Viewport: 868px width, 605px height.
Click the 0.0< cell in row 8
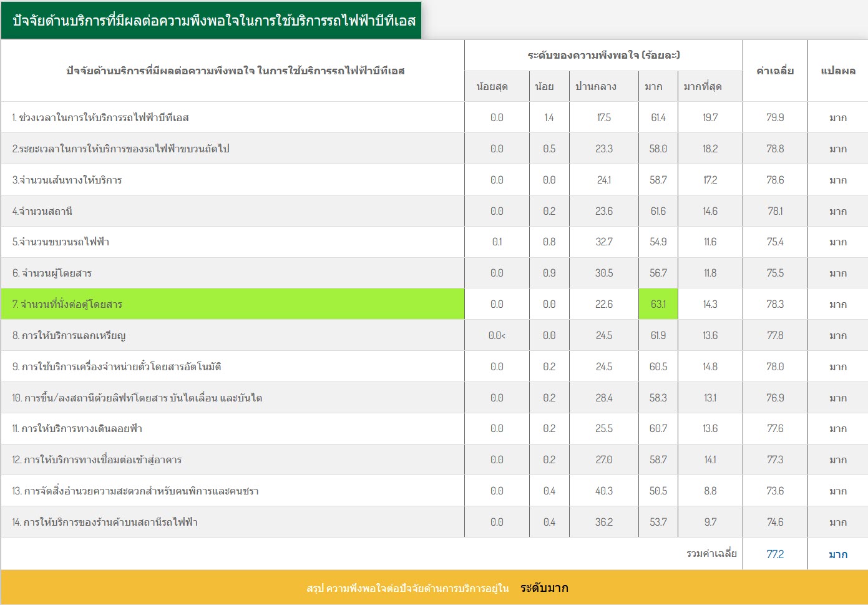(497, 336)
